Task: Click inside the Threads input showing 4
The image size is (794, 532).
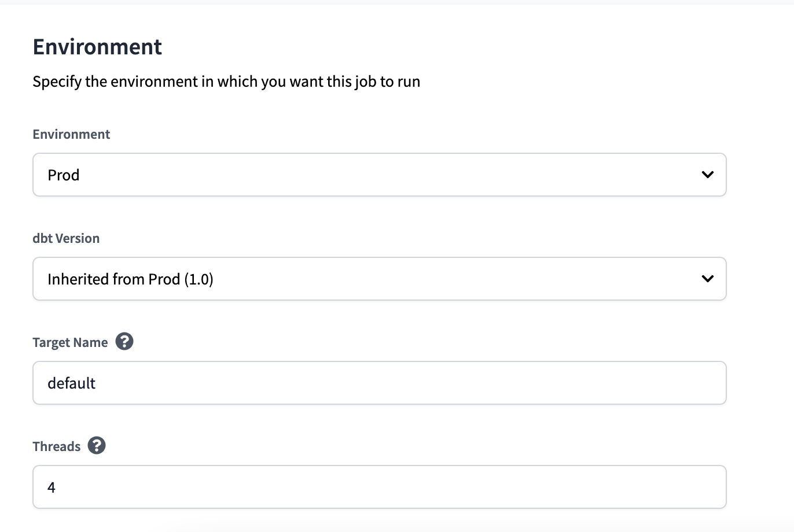Action: tap(380, 487)
